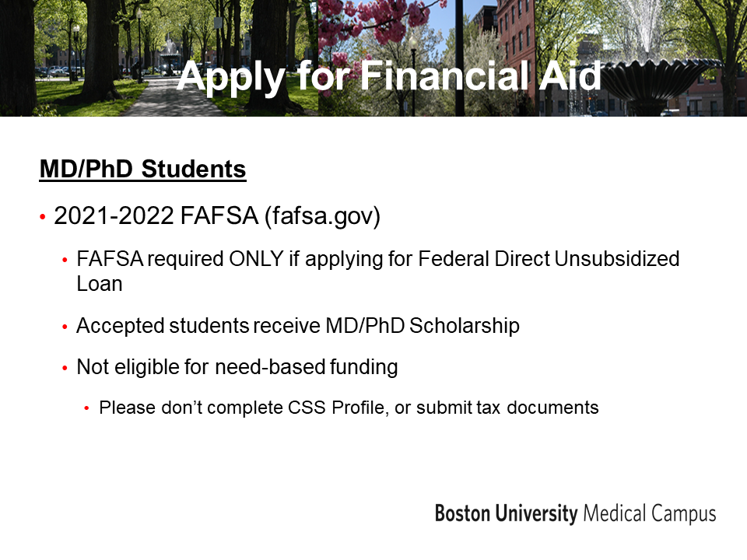Click the Apply for Financial Aid title
The height and width of the screenshot is (560, 747).
[389, 76]
